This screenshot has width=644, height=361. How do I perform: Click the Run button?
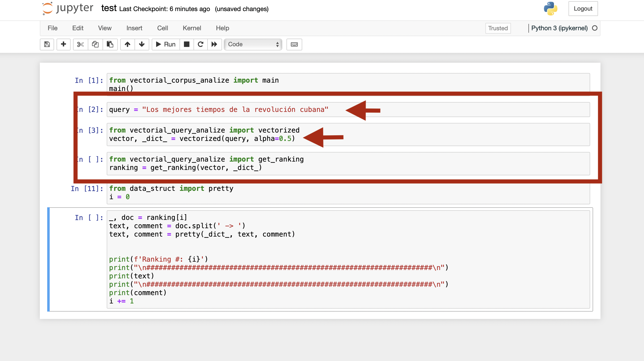(166, 44)
